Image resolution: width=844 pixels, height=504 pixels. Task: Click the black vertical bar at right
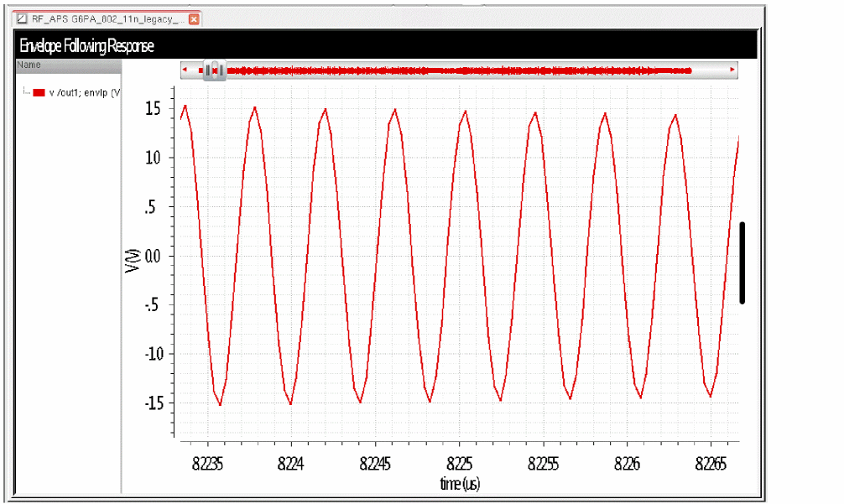(742, 262)
